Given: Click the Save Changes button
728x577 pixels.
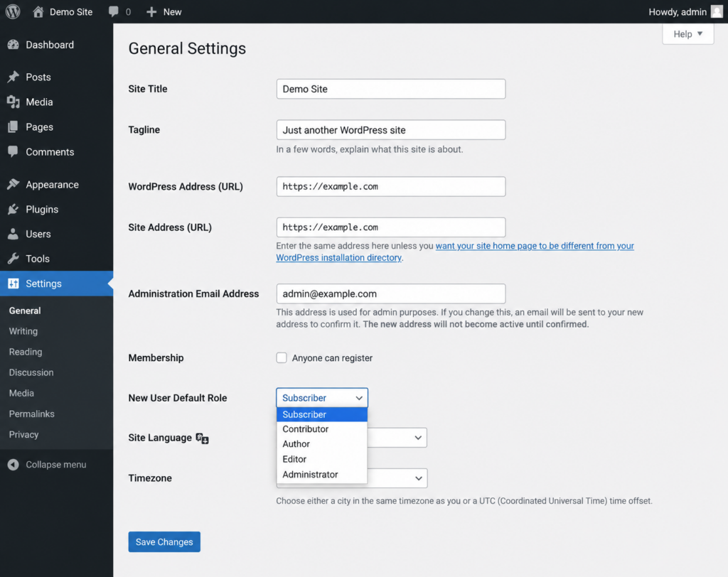Looking at the screenshot, I should 164,541.
